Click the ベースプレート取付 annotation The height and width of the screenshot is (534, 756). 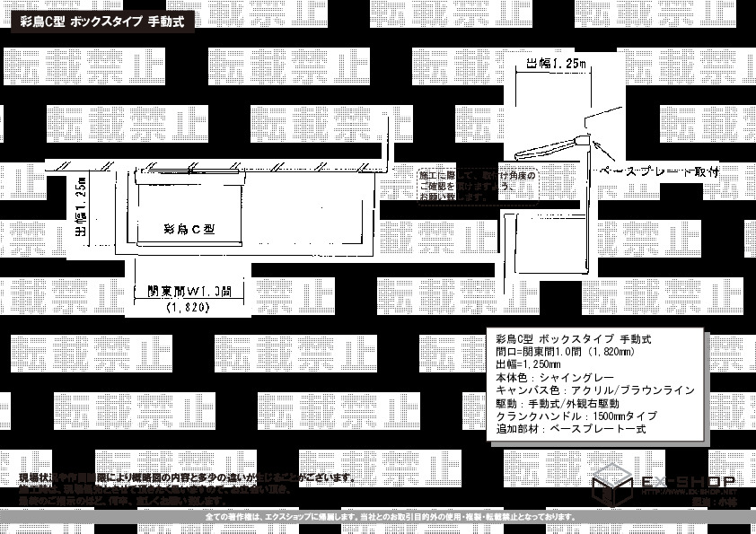(659, 172)
